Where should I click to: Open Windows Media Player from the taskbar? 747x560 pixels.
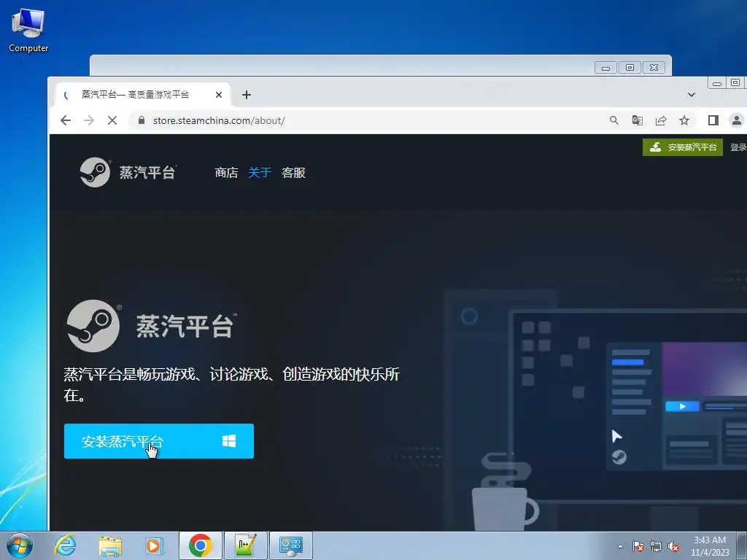155,545
